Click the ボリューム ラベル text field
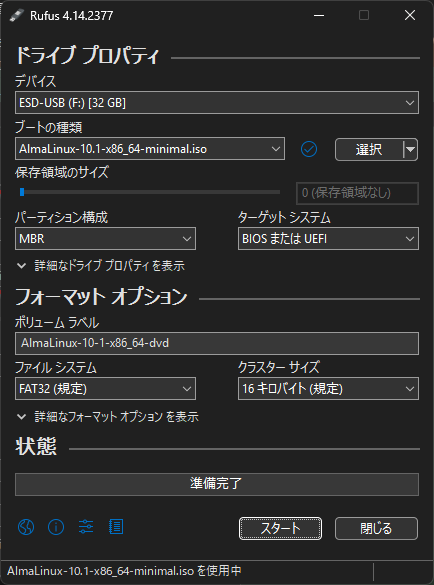Screen dimensions: 434x585 (217, 343)
